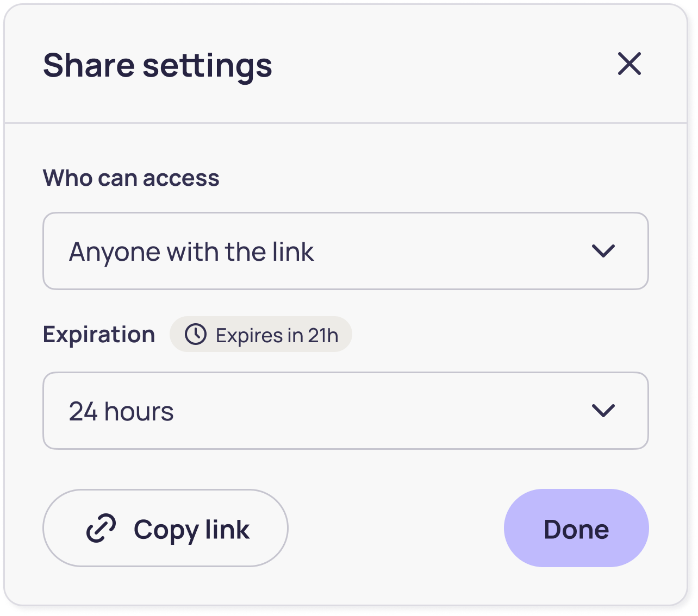The width and height of the screenshot is (698, 616).
Task: Click the Expiration section label
Action: (99, 335)
